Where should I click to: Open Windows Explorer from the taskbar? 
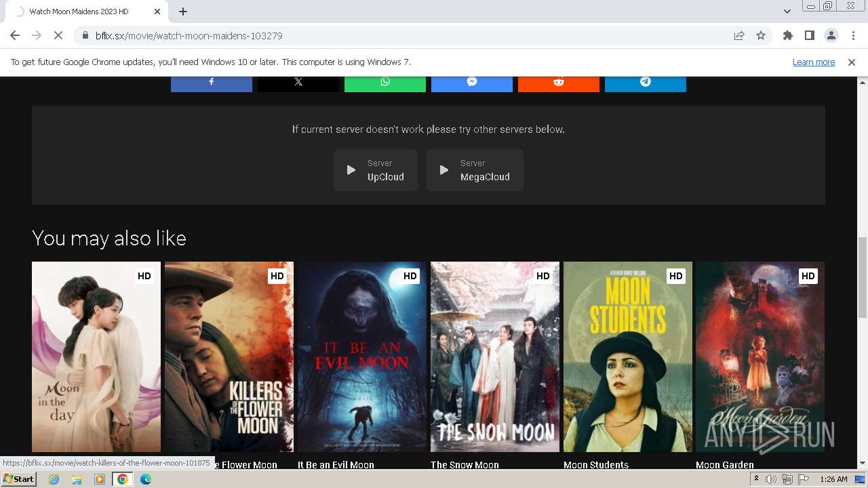point(77,479)
